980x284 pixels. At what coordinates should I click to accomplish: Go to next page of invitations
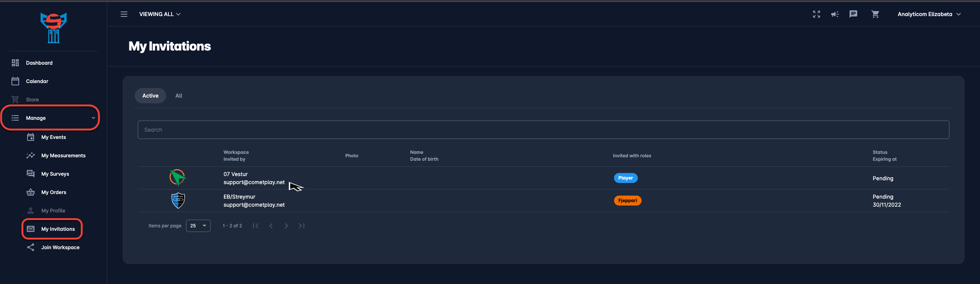[286, 226]
